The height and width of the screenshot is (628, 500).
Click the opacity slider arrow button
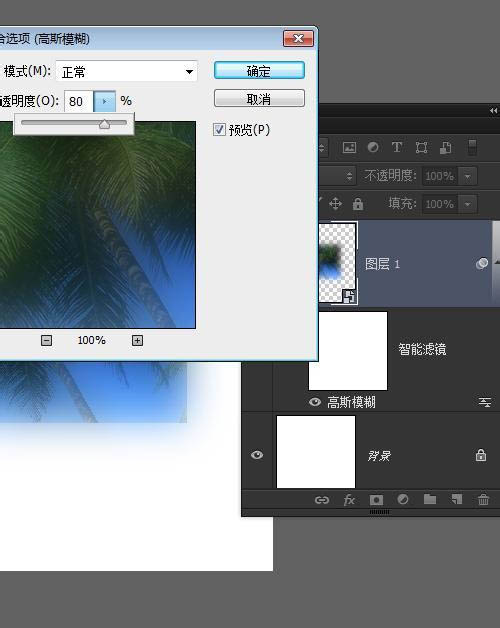[105, 101]
